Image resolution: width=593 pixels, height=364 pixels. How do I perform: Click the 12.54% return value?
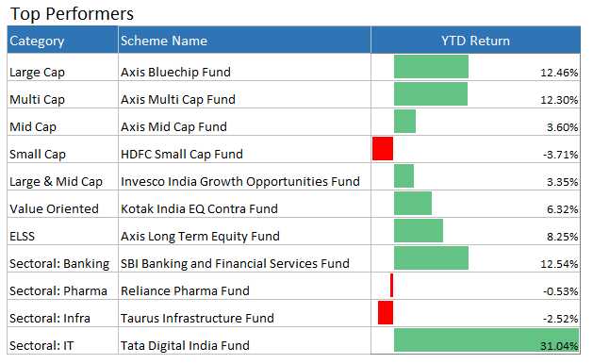[559, 264]
